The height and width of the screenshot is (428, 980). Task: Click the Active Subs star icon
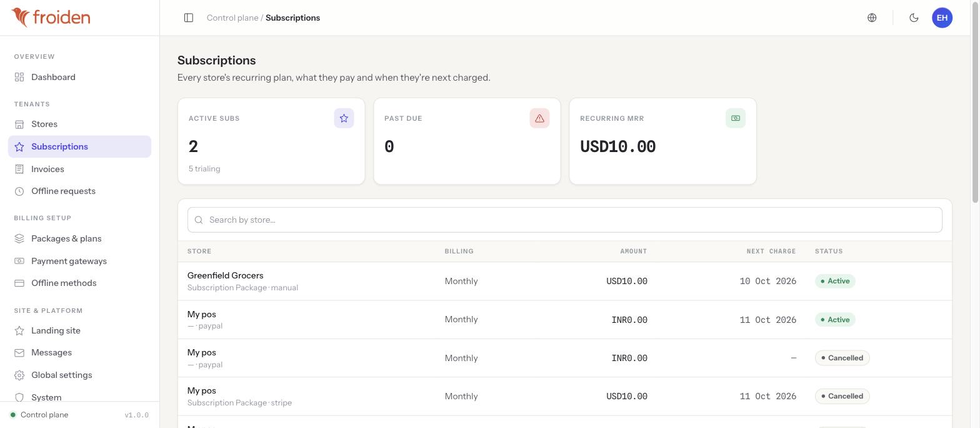click(x=344, y=118)
